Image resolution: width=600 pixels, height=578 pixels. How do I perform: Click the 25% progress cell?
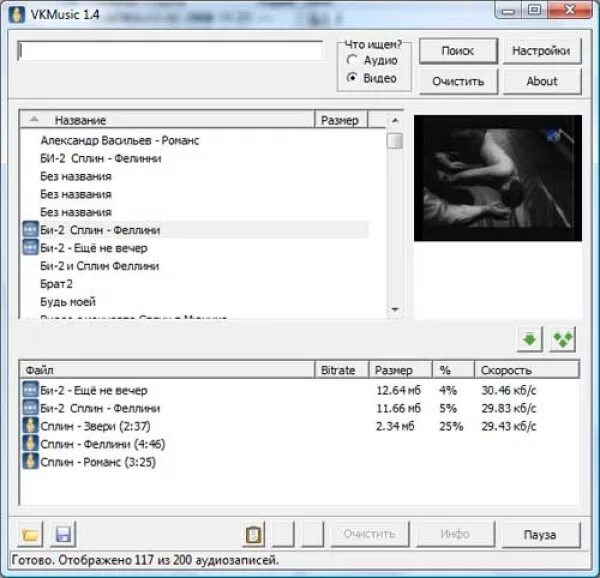tap(451, 426)
